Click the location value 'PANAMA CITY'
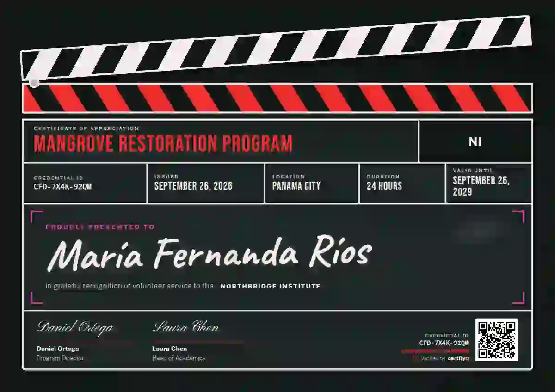The image size is (555, 392). click(296, 186)
